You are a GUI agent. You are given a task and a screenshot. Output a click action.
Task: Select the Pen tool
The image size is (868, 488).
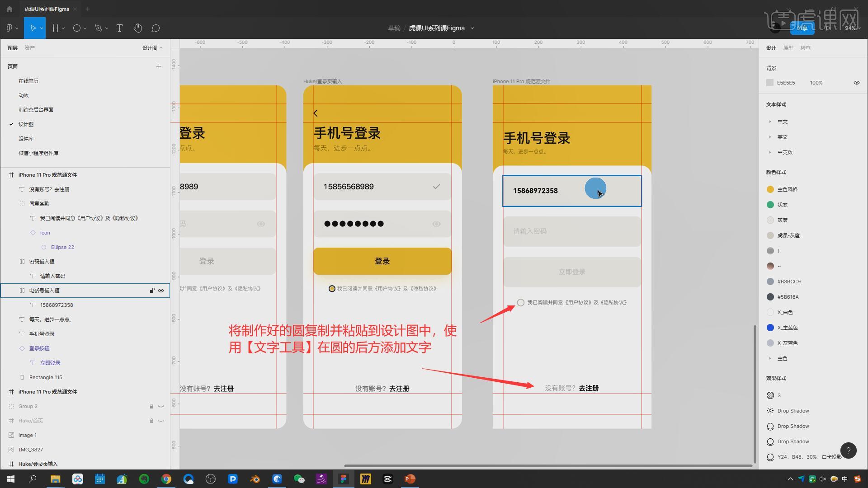point(98,28)
